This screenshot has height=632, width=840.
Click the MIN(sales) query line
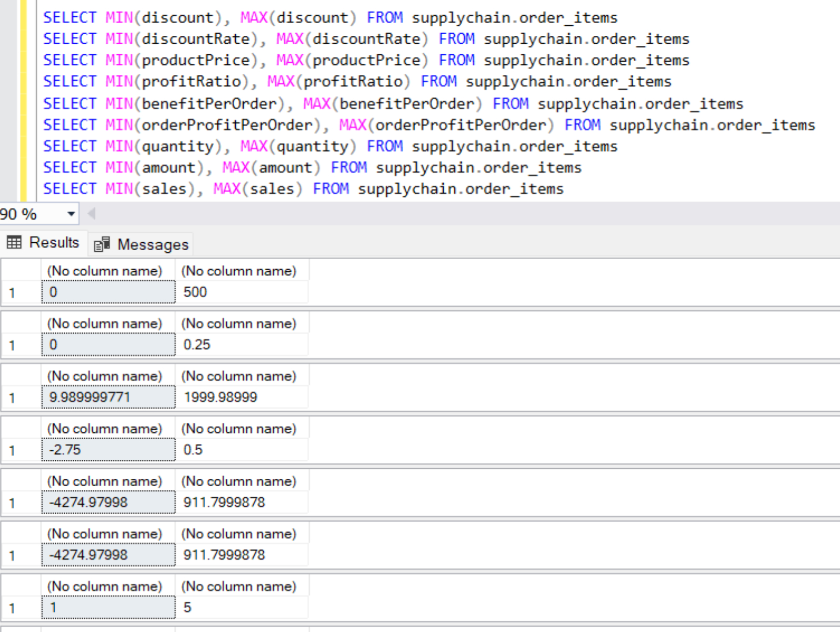pyautogui.click(x=303, y=189)
